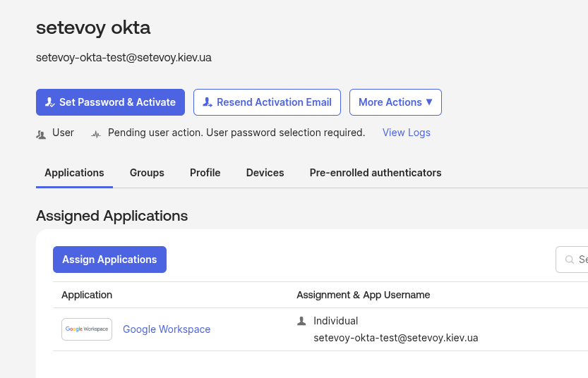Click the magnifier icon in search box
The image size is (588, 378).
pyautogui.click(x=570, y=260)
